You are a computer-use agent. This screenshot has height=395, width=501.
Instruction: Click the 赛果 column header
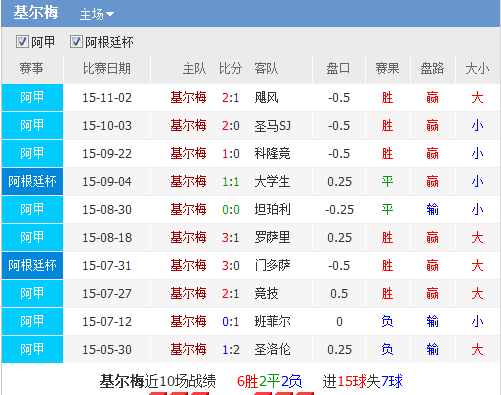click(x=387, y=69)
